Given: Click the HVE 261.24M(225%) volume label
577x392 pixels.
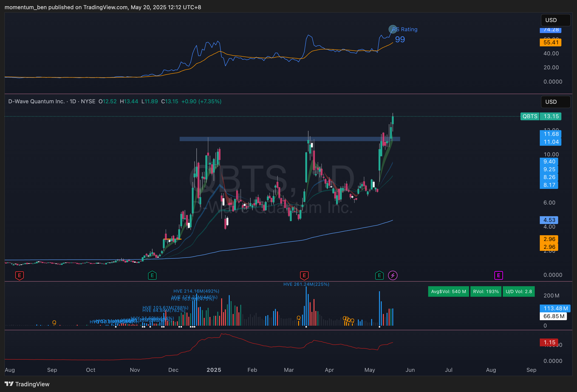Looking at the screenshot, I should (306, 284).
